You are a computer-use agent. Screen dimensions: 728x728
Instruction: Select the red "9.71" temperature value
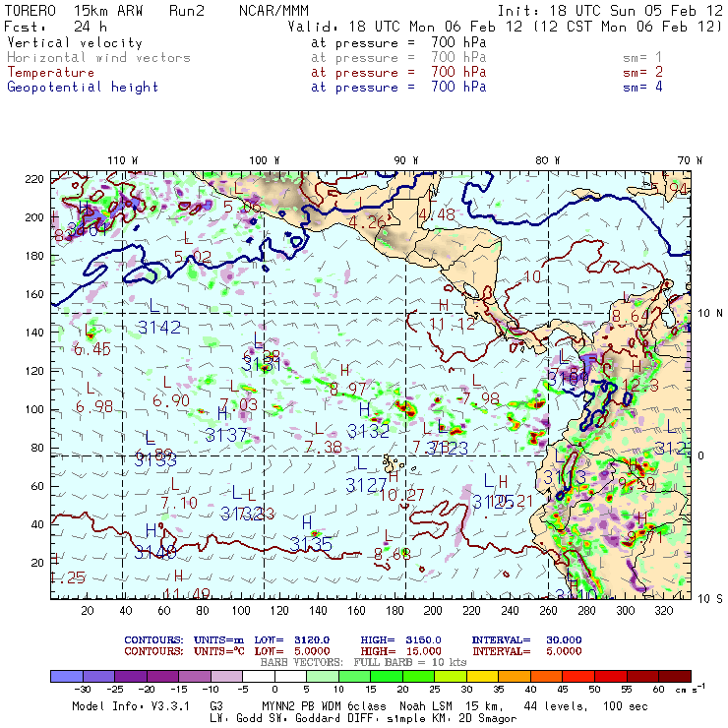point(645,538)
